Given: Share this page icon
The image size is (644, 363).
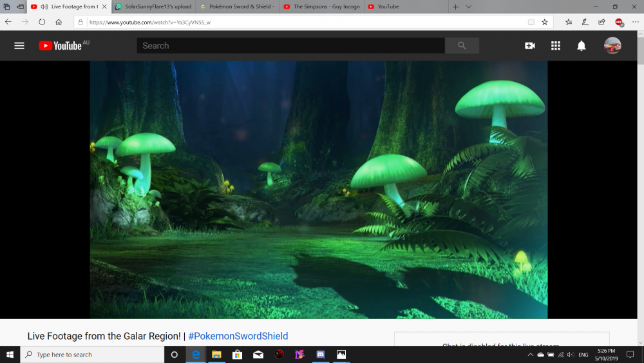Looking at the screenshot, I should point(601,22).
